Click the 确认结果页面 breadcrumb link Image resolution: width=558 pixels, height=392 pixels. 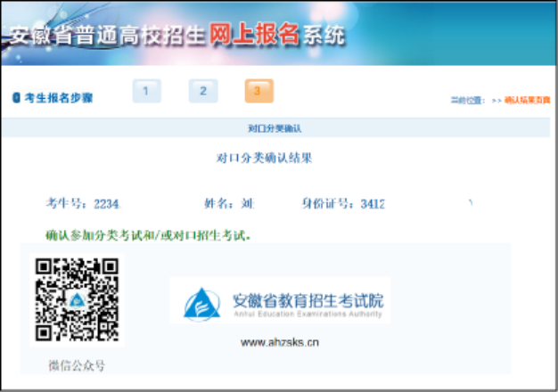pyautogui.click(x=527, y=101)
